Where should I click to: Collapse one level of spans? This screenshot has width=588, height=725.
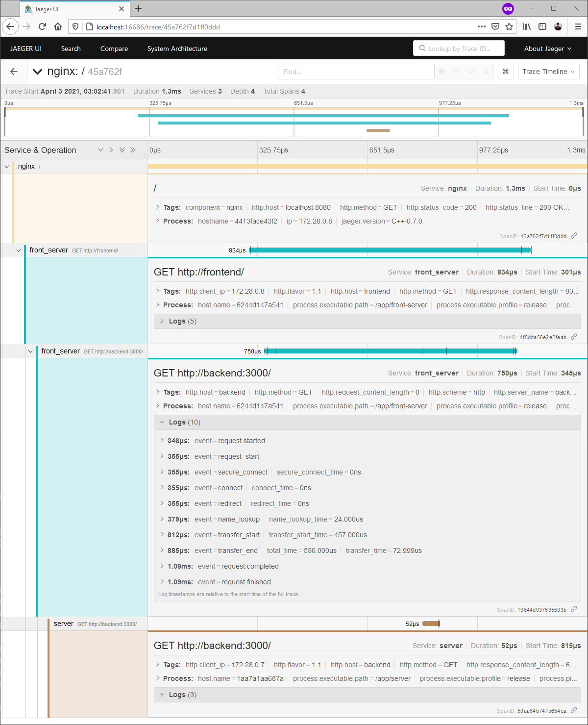pyautogui.click(x=111, y=150)
